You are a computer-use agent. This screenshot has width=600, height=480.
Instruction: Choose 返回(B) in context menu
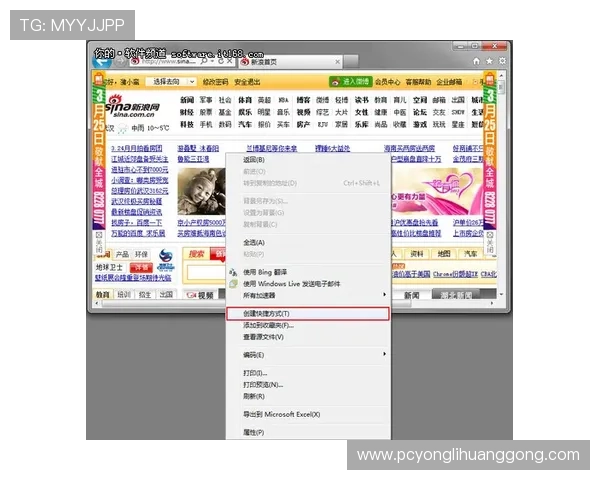click(308, 160)
